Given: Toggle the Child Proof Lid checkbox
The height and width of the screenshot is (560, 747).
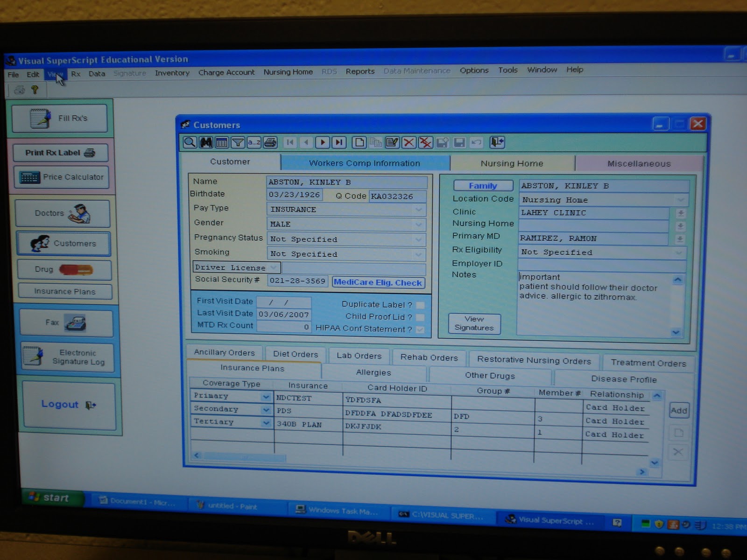Looking at the screenshot, I should (421, 317).
